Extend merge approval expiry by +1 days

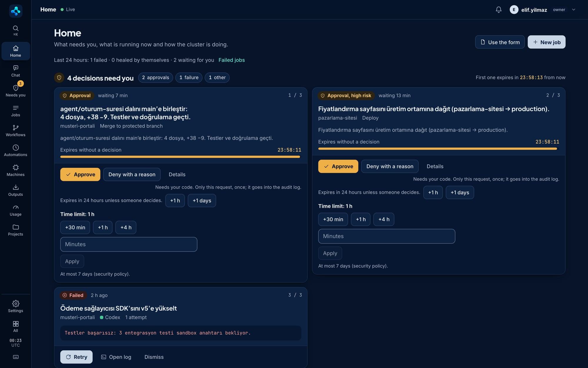(202, 200)
